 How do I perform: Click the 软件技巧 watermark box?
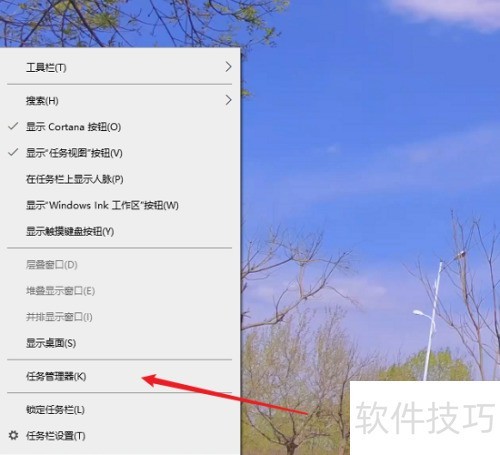(x=425, y=418)
